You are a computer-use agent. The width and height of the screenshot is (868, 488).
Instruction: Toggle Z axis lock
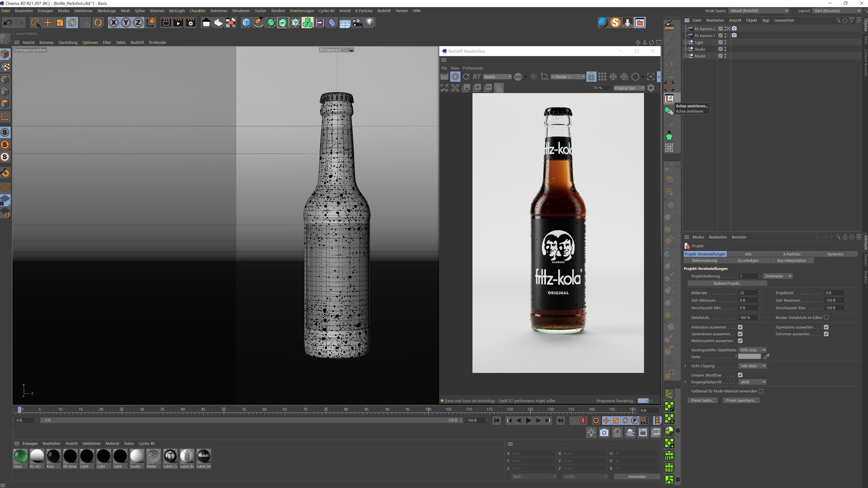138,22
